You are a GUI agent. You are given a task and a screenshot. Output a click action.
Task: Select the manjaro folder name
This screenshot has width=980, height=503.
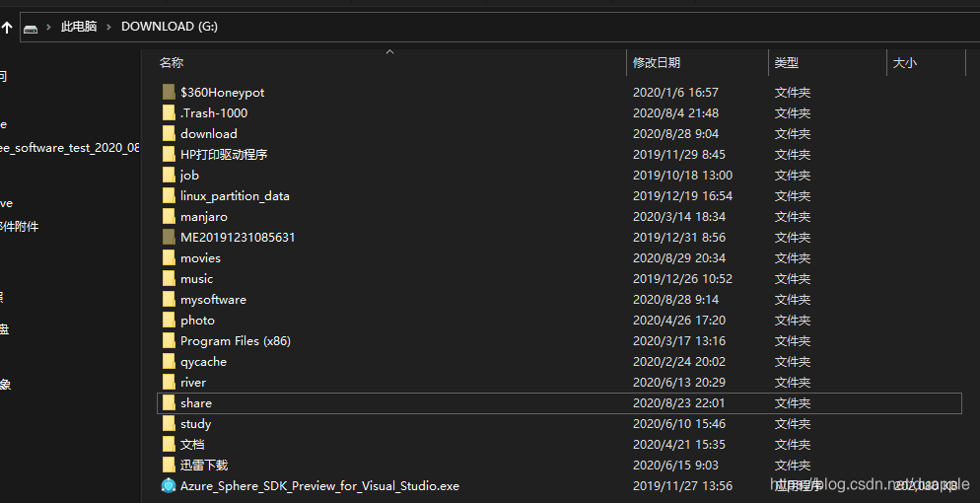pos(204,216)
